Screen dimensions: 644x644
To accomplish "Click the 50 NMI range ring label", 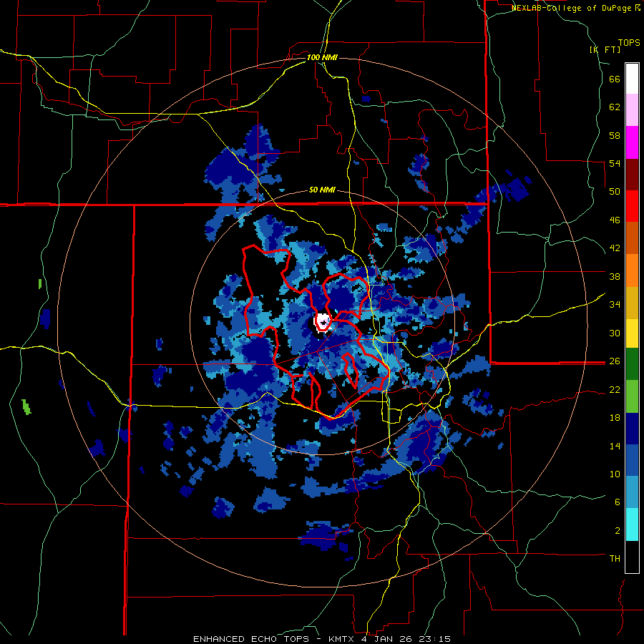I will pos(322,190).
